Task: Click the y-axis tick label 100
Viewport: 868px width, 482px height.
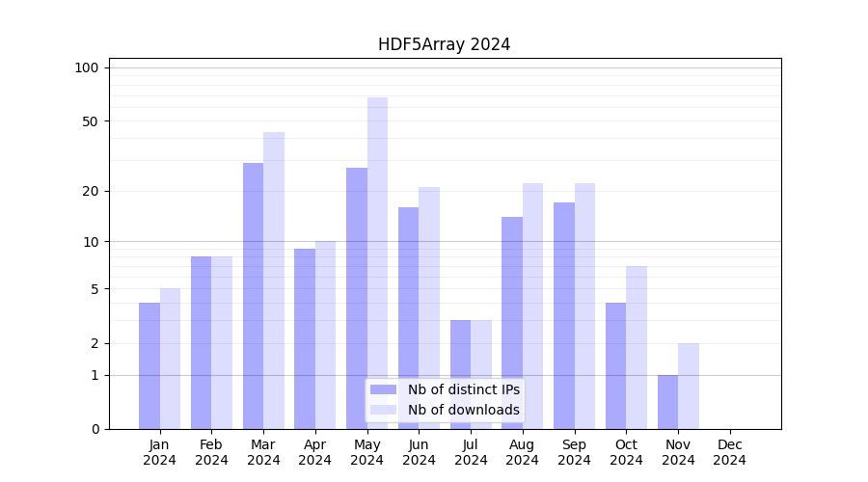Action: coord(87,67)
